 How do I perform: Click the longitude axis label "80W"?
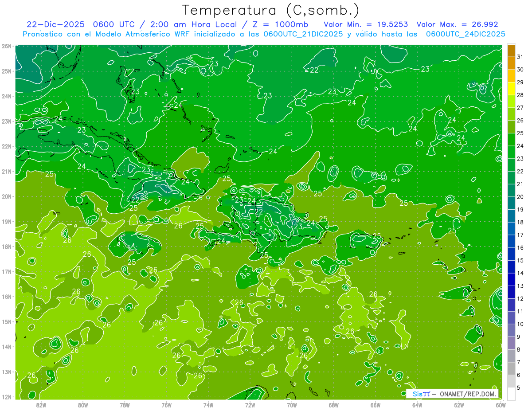point(82,405)
